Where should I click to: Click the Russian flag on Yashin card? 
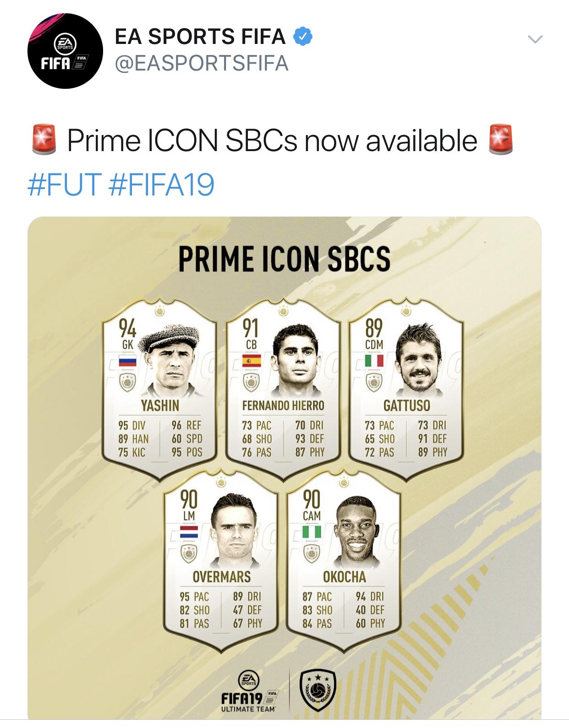[x=127, y=362]
